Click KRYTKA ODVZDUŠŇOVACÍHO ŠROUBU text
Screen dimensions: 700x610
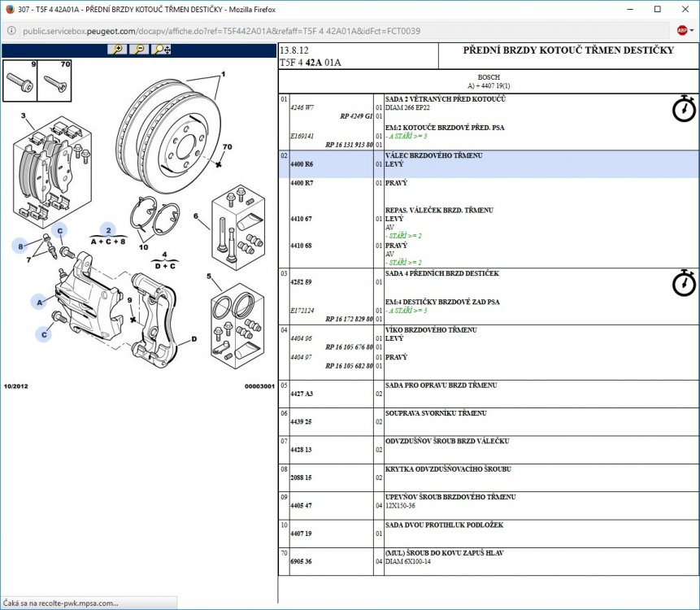[448, 469]
